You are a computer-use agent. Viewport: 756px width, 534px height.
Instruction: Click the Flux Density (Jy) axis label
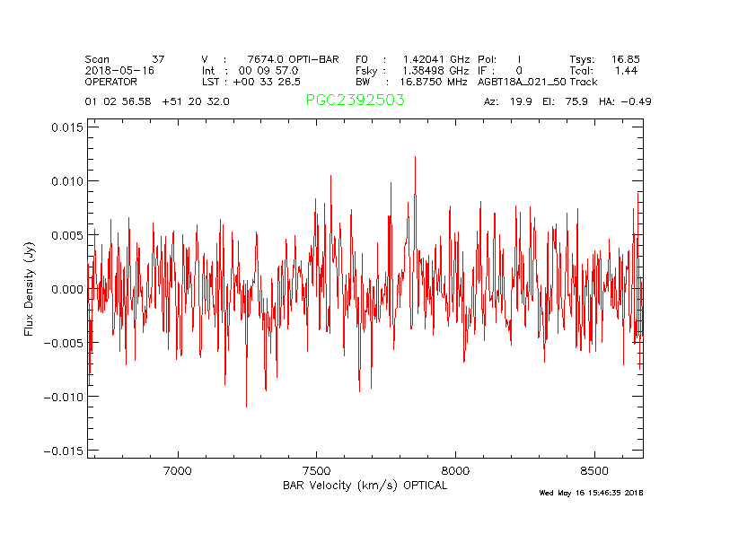[30, 289]
